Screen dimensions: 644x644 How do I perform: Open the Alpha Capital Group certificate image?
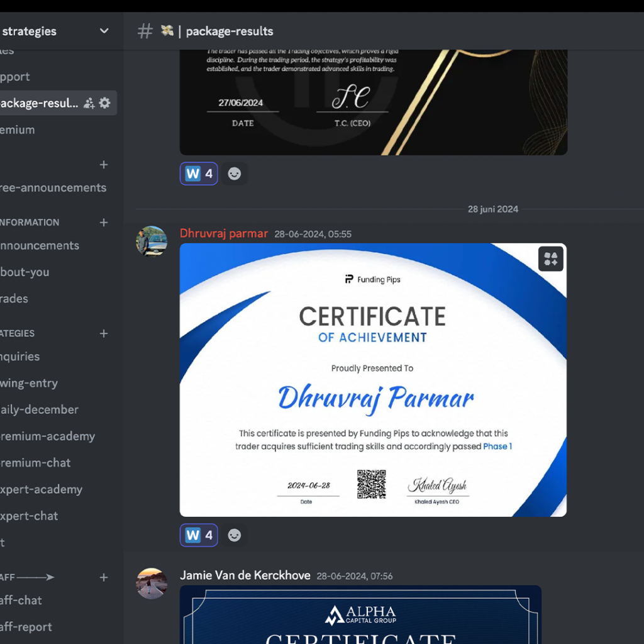click(360, 614)
